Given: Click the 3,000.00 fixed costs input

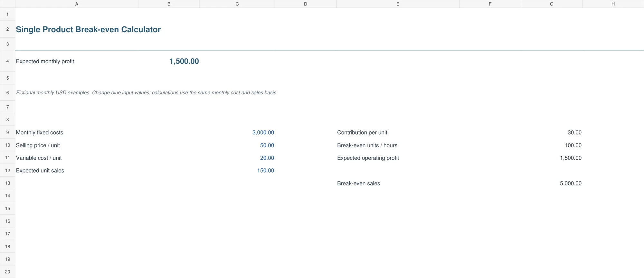Looking at the screenshot, I should 263,133.
